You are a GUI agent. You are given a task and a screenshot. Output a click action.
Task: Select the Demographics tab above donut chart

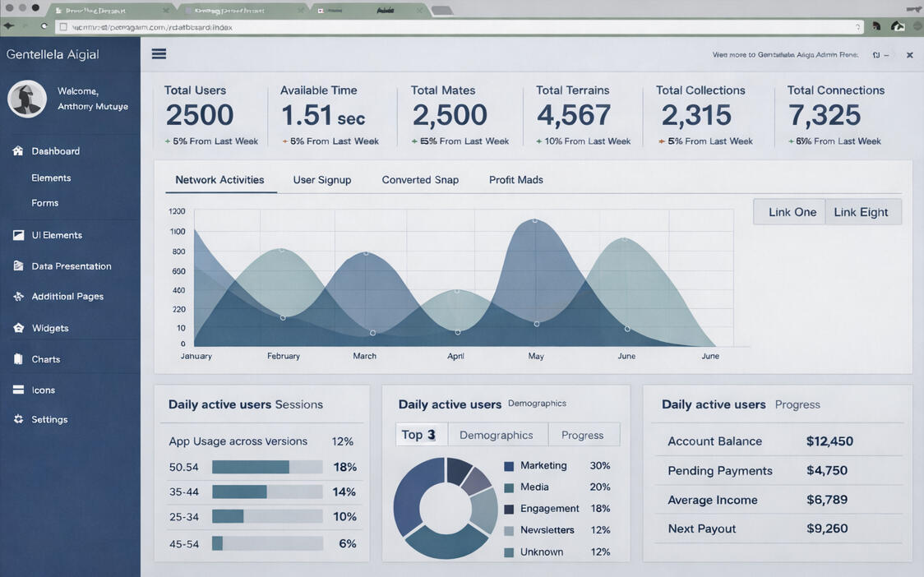coord(496,435)
